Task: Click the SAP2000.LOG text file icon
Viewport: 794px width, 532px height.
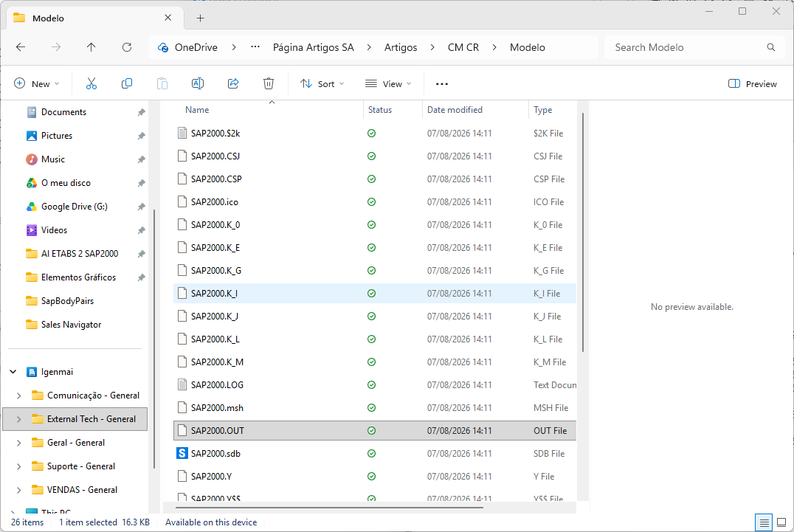Action: (182, 384)
